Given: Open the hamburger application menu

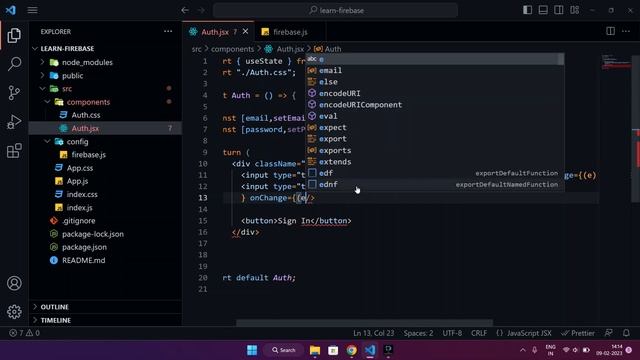Looking at the screenshot, I should pyautogui.click(x=32, y=10).
